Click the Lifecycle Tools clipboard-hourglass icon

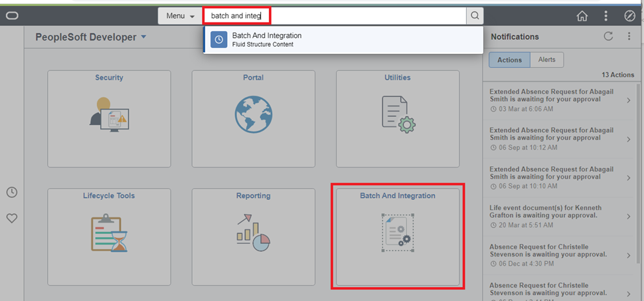tap(110, 233)
